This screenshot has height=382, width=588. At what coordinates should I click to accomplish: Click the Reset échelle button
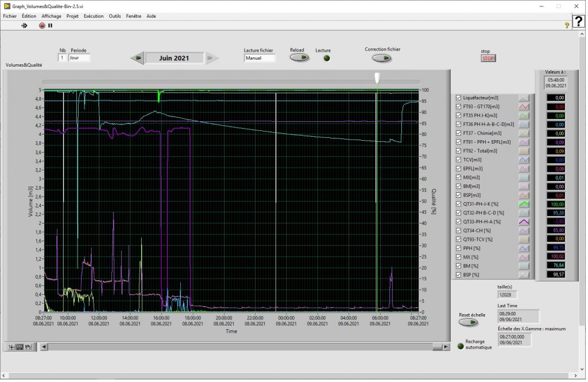468,323
